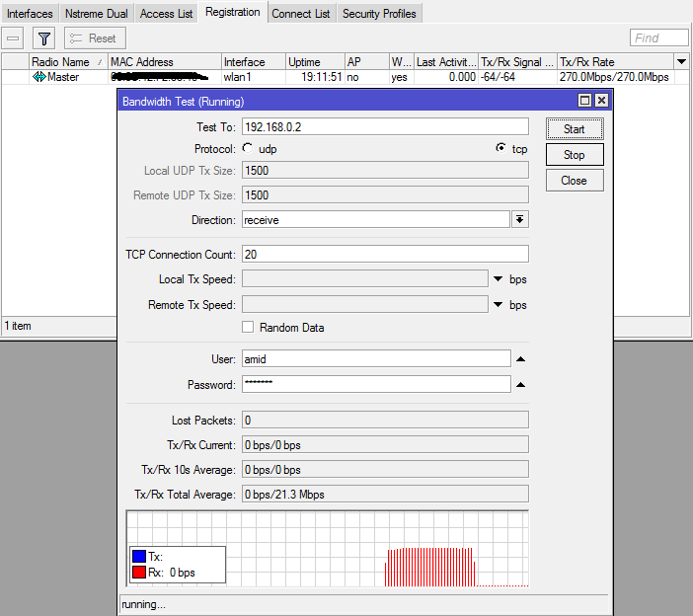
Task: Close the Bandwidth Test dialog with X
Action: pos(601,101)
